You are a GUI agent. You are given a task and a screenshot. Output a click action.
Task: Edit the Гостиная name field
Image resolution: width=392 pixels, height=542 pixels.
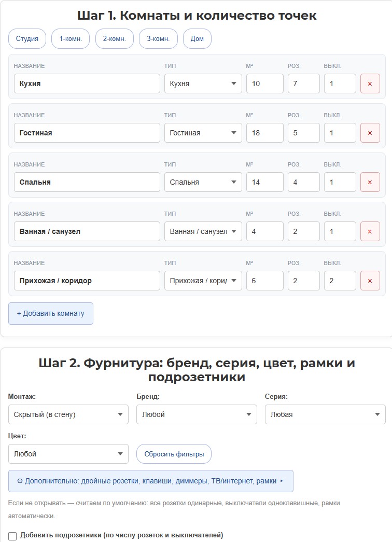pos(87,133)
